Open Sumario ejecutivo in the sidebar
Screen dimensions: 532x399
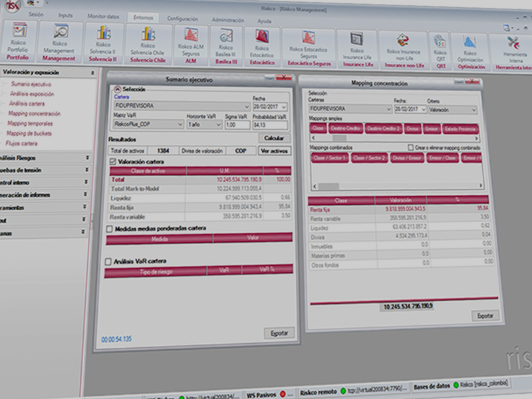(31, 84)
